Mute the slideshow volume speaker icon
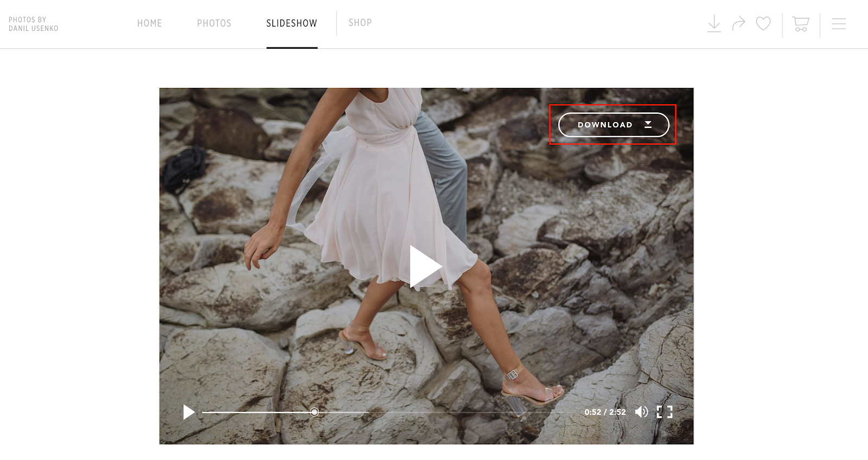 641,412
